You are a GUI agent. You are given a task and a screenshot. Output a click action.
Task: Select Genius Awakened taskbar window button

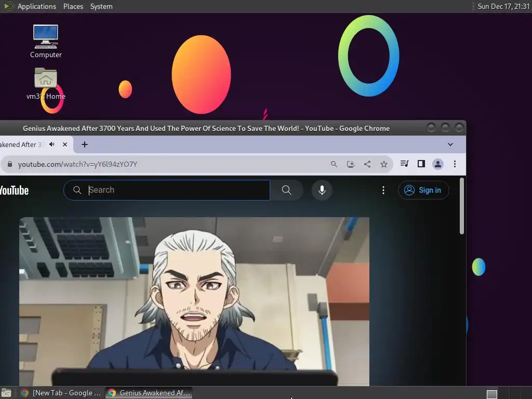(x=149, y=393)
